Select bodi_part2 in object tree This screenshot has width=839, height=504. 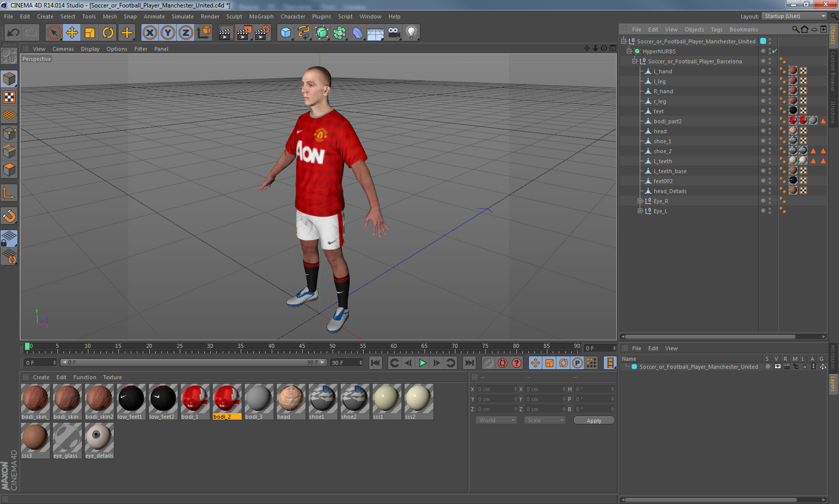tap(667, 121)
